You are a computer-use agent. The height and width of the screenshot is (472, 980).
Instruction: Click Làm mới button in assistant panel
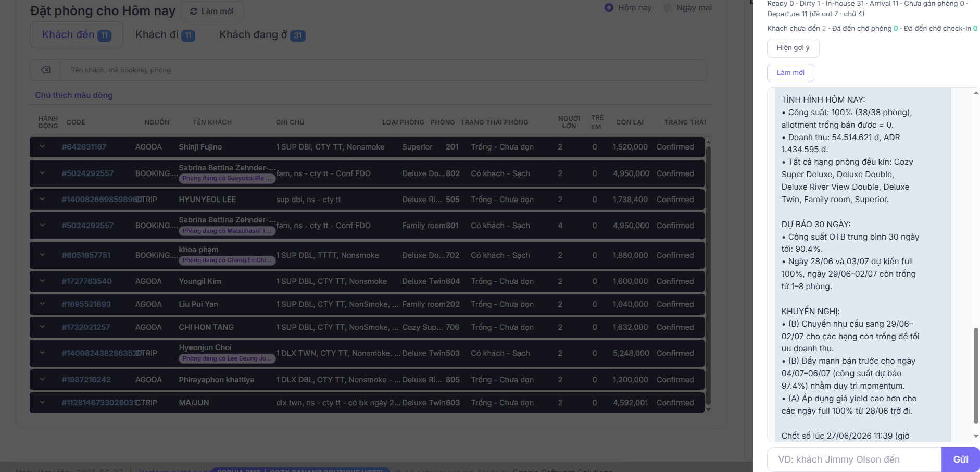(790, 73)
